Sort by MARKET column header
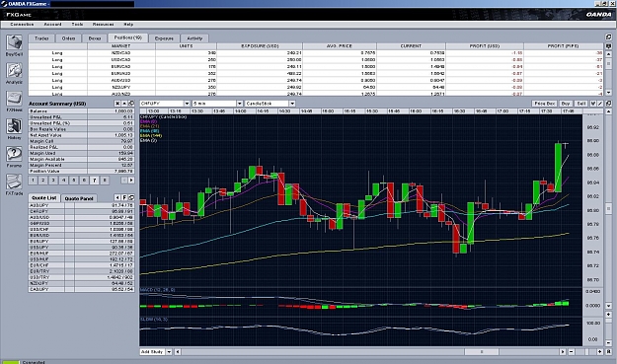The width and height of the screenshot is (617, 364). coord(121,46)
